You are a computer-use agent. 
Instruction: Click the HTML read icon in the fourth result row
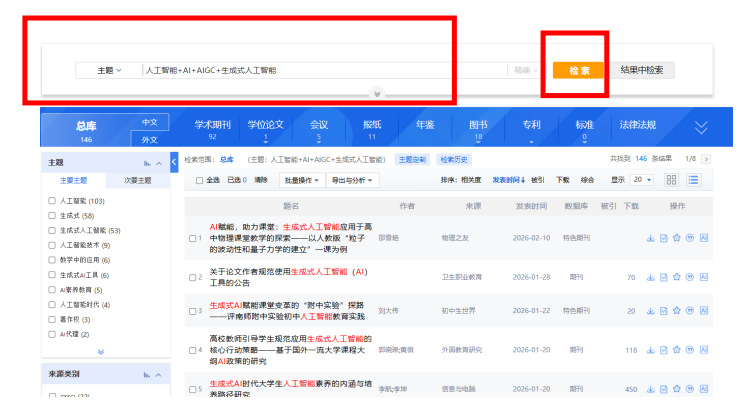(x=664, y=350)
